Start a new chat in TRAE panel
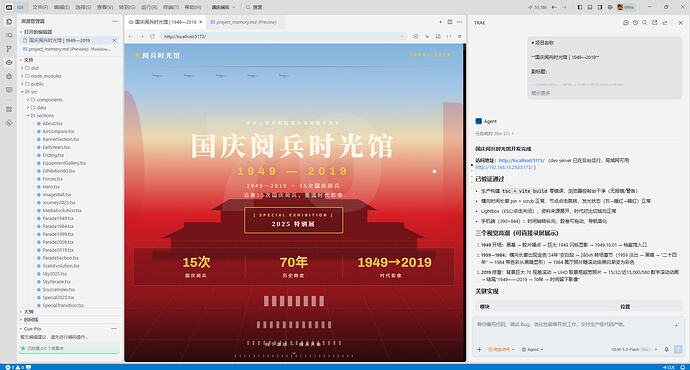Image resolution: width=690 pixels, height=370 pixels. coord(626,22)
